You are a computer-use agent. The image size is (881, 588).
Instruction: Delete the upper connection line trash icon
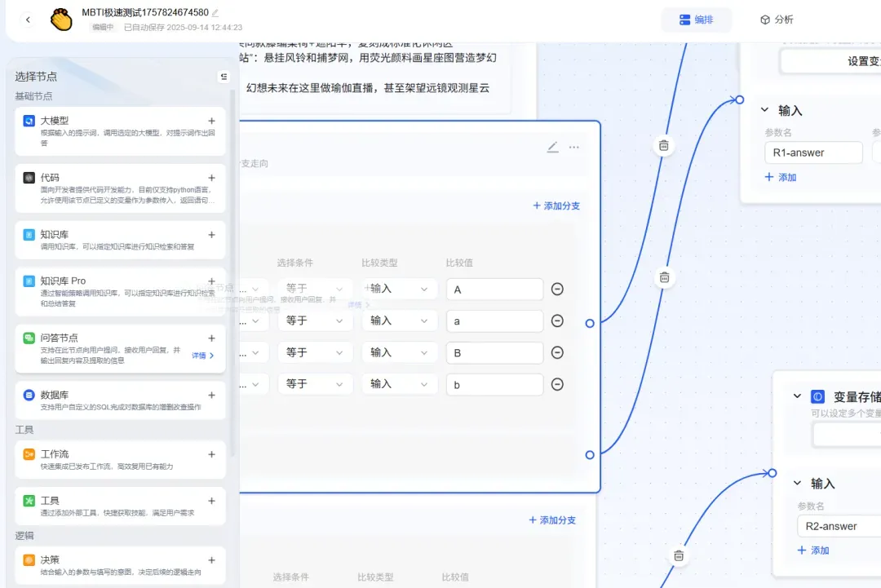[663, 146]
